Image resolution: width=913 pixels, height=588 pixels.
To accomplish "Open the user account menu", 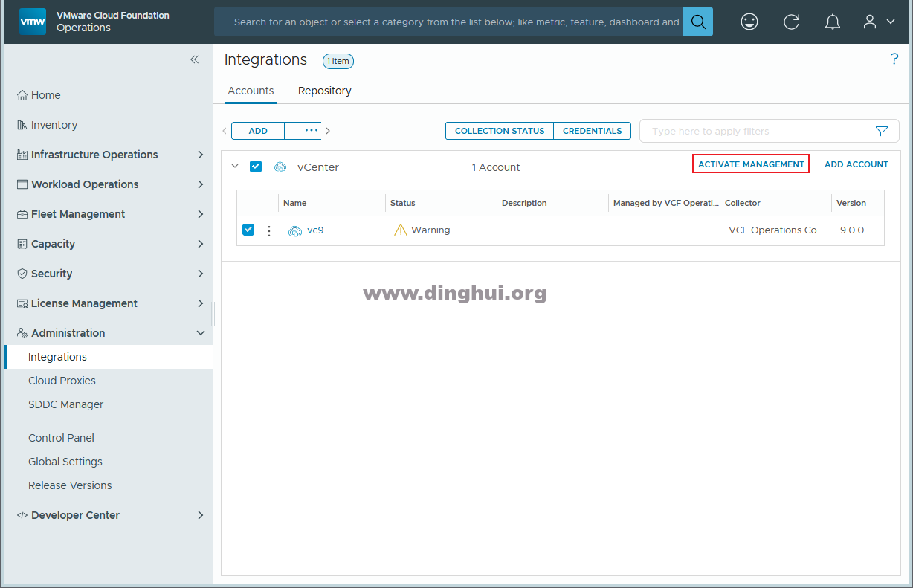I will point(878,22).
